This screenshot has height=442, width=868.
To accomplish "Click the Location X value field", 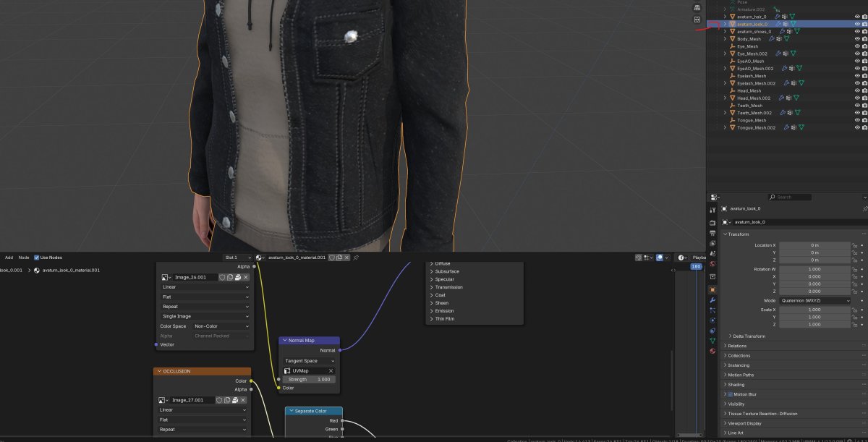I will click(x=814, y=245).
